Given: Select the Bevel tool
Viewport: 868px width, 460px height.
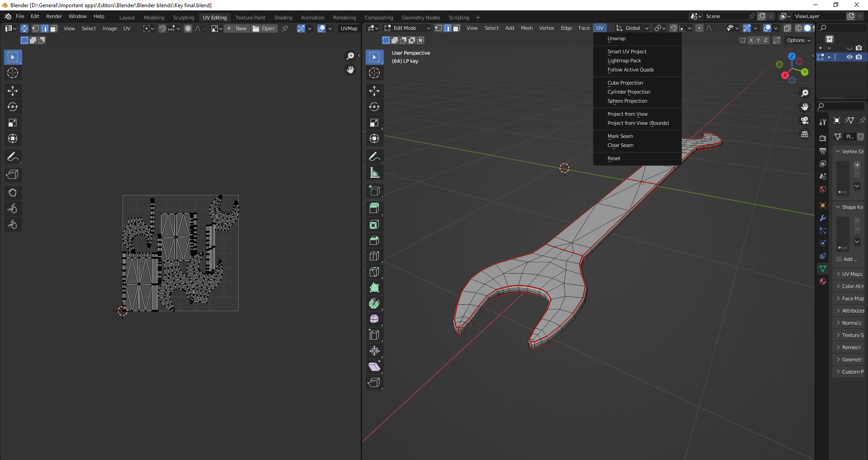Looking at the screenshot, I should [374, 240].
